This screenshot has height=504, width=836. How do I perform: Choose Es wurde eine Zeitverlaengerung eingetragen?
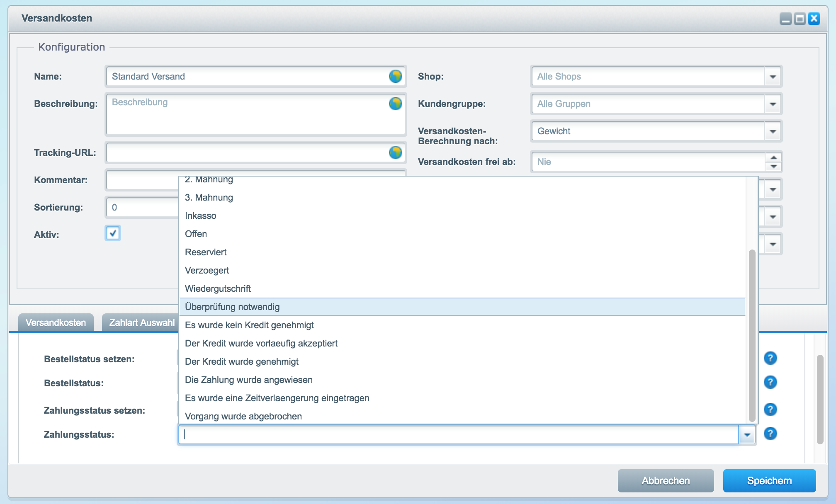462,398
